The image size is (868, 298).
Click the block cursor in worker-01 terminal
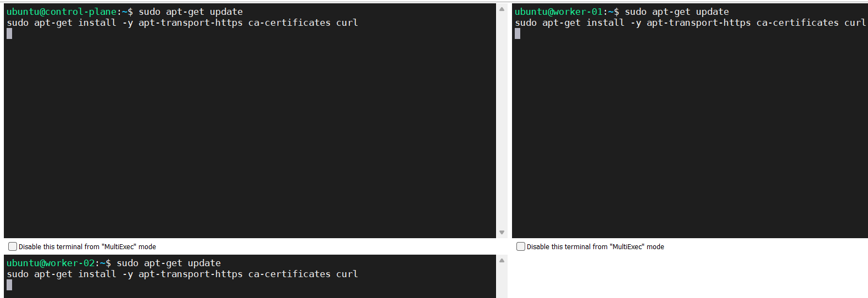point(518,33)
